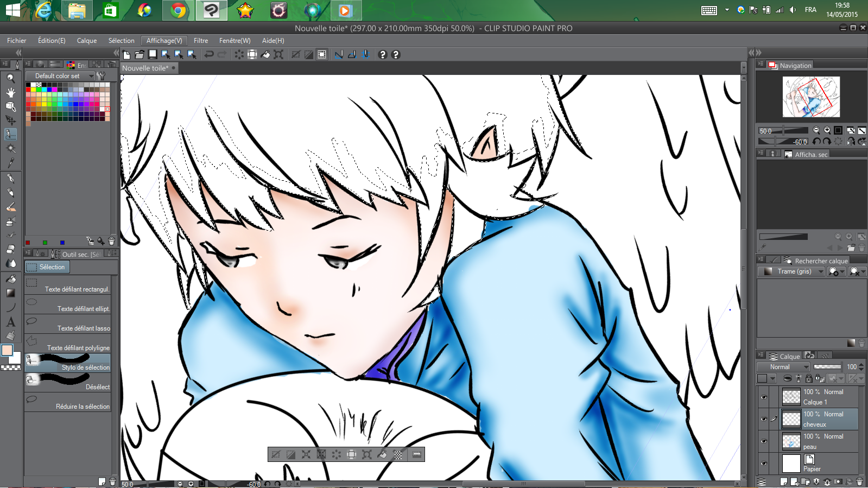Open Navigation panel menu button
The width and height of the screenshot is (868, 488).
coord(761,65)
